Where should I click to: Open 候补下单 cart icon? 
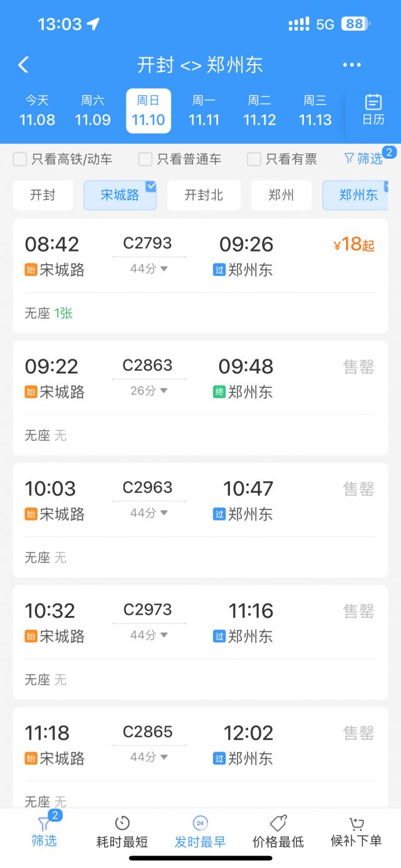tap(356, 823)
